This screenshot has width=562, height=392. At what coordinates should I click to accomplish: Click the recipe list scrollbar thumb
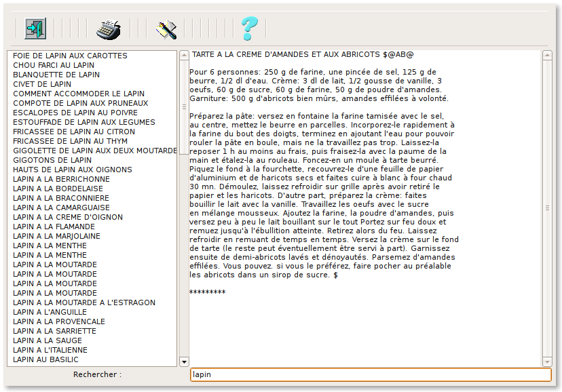[184, 107]
